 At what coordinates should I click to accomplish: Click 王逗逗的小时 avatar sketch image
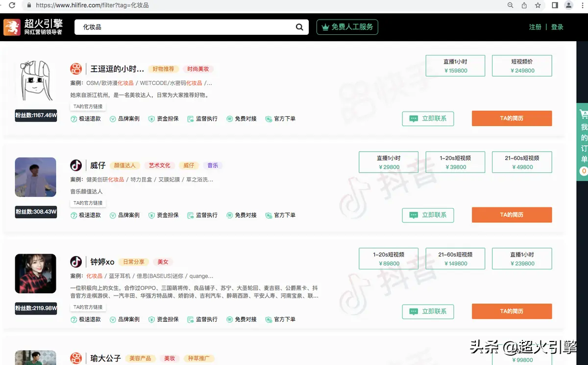[35, 81]
